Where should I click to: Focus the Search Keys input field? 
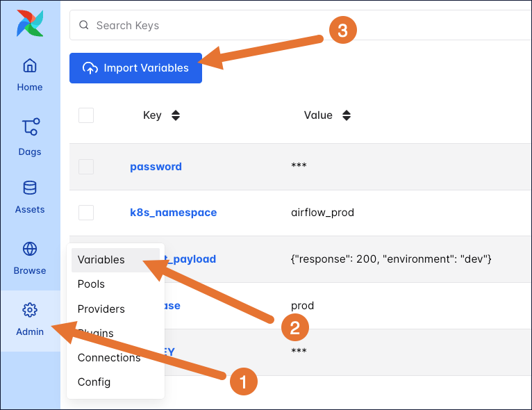coord(278,26)
